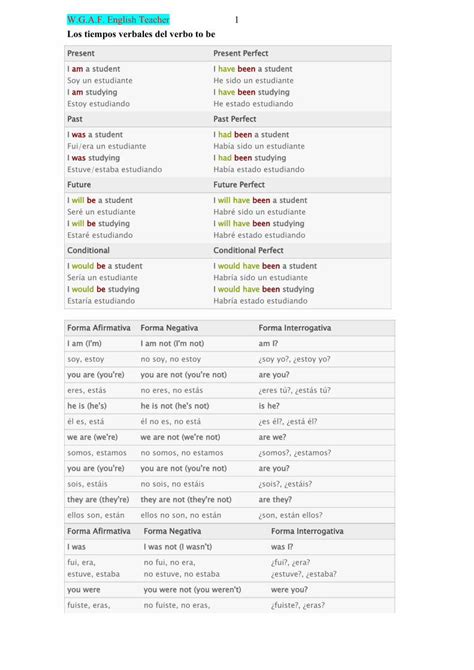Click the 'were you?' cell

tap(289, 590)
